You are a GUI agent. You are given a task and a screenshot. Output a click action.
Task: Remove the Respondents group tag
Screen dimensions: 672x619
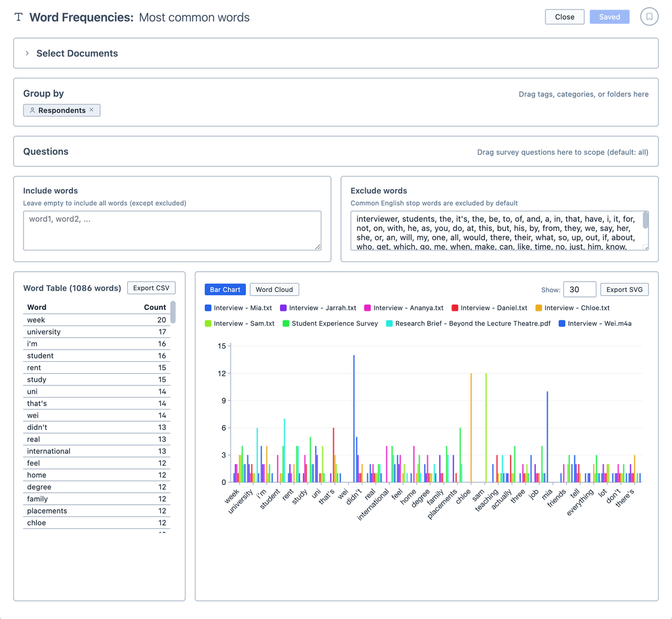(x=92, y=110)
